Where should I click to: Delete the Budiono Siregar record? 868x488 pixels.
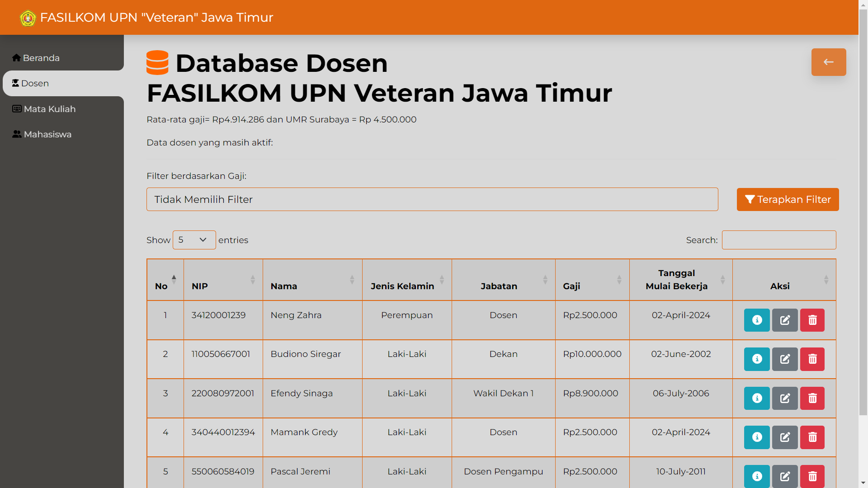[x=812, y=359]
